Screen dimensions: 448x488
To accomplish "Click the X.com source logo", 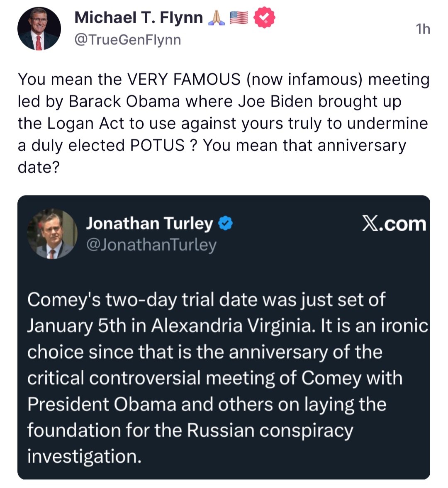I will (x=394, y=224).
